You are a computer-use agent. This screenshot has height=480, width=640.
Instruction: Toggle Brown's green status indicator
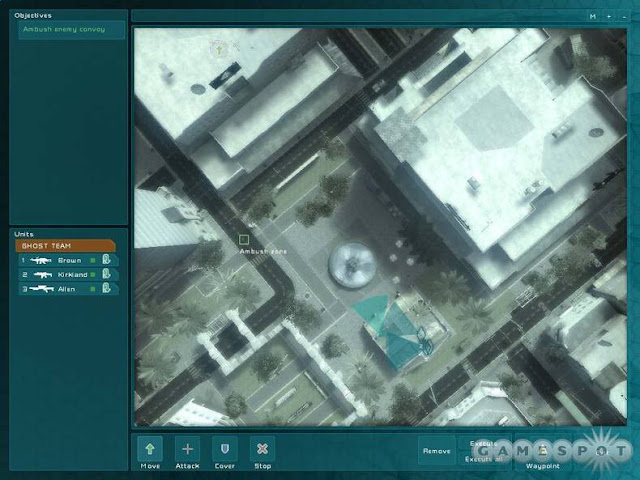(93, 260)
